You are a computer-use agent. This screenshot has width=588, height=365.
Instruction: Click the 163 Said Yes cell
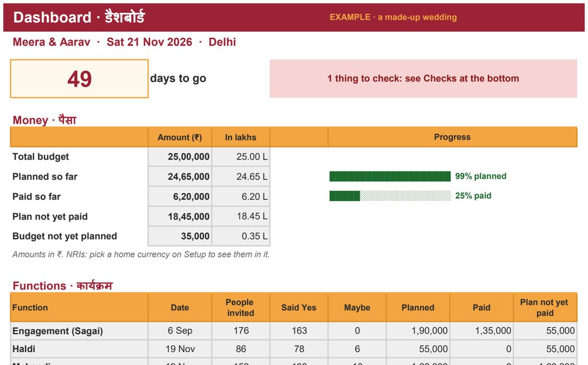[x=299, y=331]
